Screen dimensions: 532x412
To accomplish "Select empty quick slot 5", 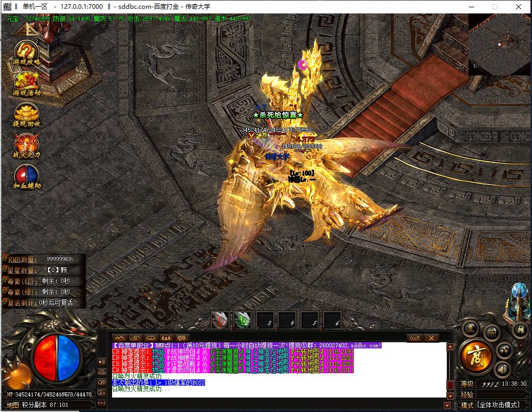I will (x=310, y=321).
